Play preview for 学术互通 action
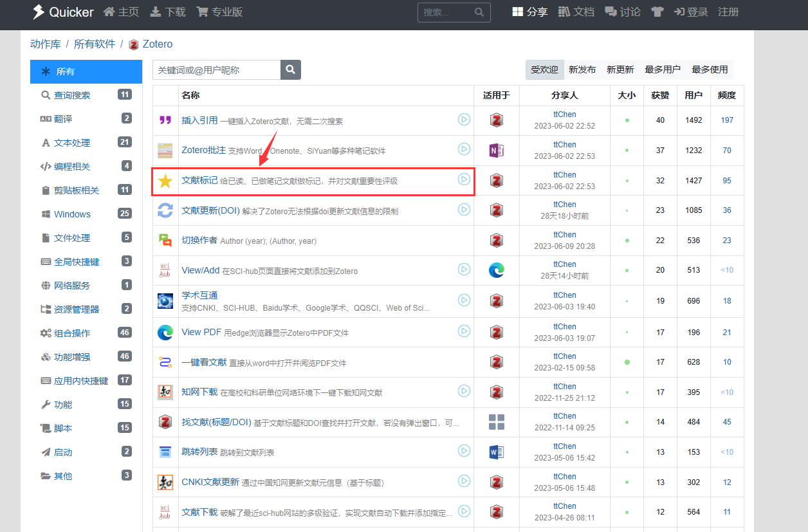The height and width of the screenshot is (532, 808). click(x=464, y=300)
